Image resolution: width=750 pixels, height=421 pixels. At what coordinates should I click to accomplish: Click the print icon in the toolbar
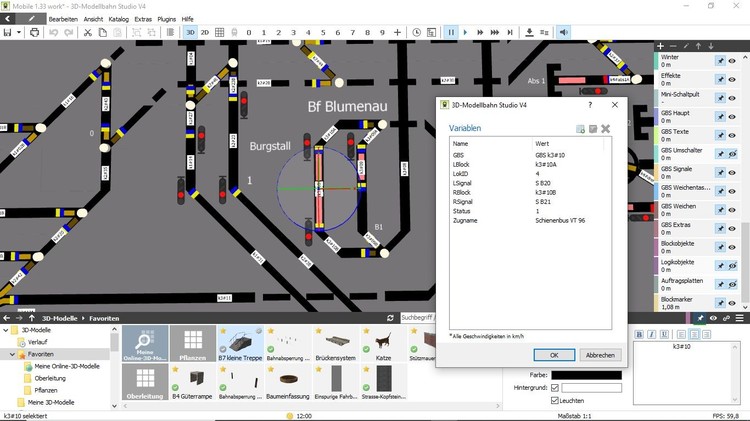(35, 32)
